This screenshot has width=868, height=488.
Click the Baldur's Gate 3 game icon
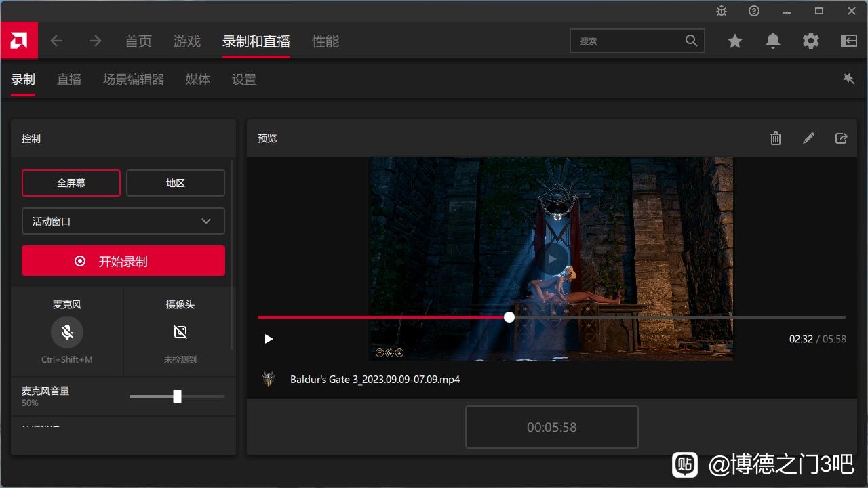[x=269, y=380]
